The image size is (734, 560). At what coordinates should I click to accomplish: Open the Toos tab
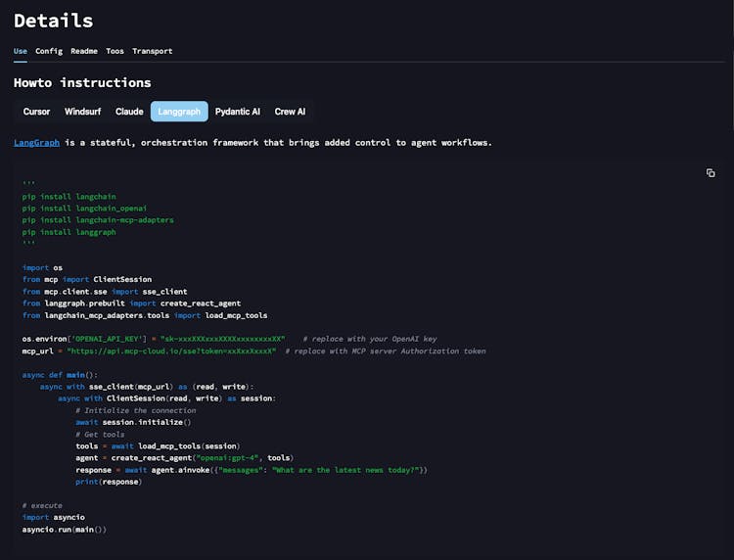(115, 51)
